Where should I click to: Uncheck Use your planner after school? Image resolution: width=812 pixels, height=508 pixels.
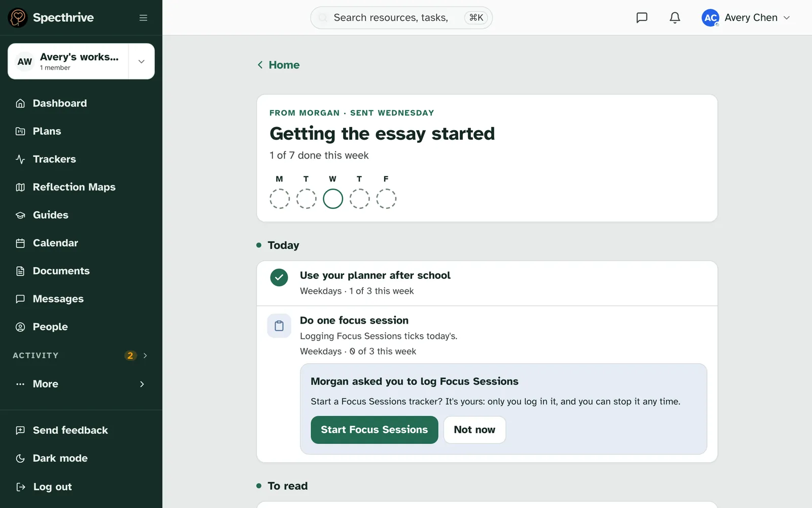pyautogui.click(x=279, y=277)
